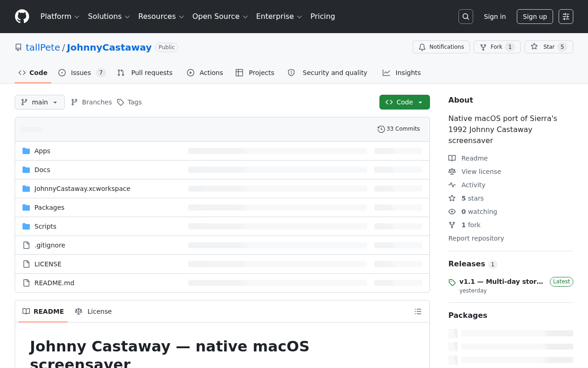Click the commits history clock icon

(381, 129)
